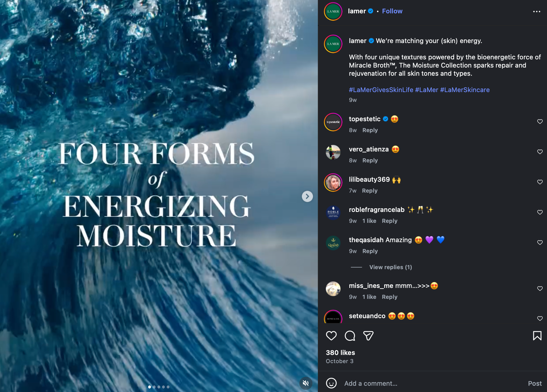Like topestetic's comment heart
The width and height of the screenshot is (547, 392).
(540, 121)
